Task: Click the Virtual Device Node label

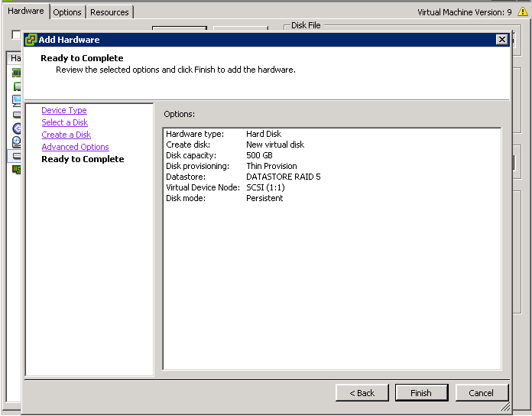Action: click(203, 187)
